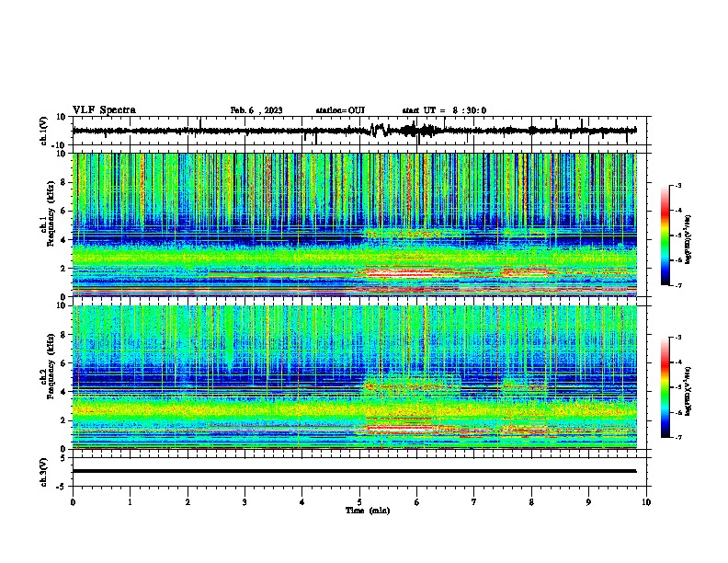Click the "6" tick on the time axis
The height and width of the screenshot is (563, 728).
(x=417, y=502)
